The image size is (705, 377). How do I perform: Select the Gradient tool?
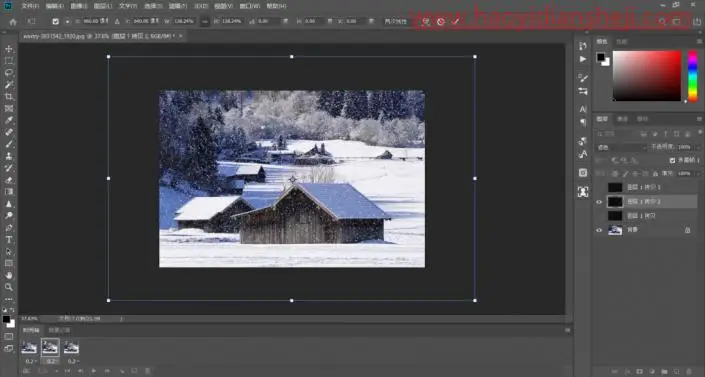pos(9,192)
